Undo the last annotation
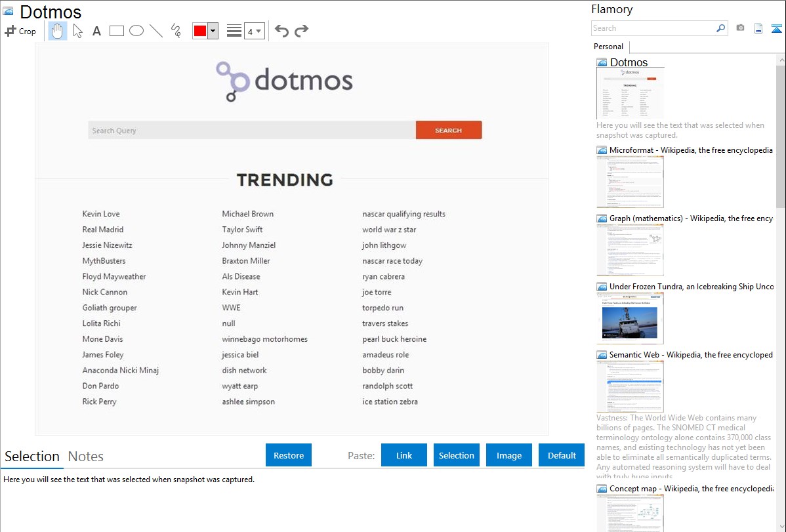 pos(281,31)
